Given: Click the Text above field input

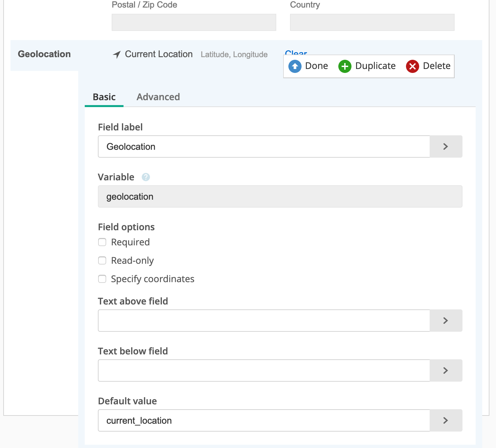Looking at the screenshot, I should [263, 321].
